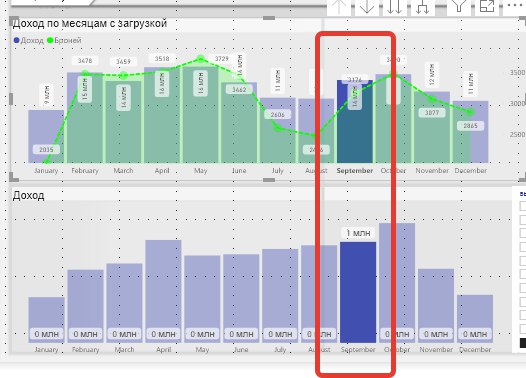Click 'December' axis label in top chart
Image resolution: width=526 pixels, height=378 pixels.
point(471,171)
